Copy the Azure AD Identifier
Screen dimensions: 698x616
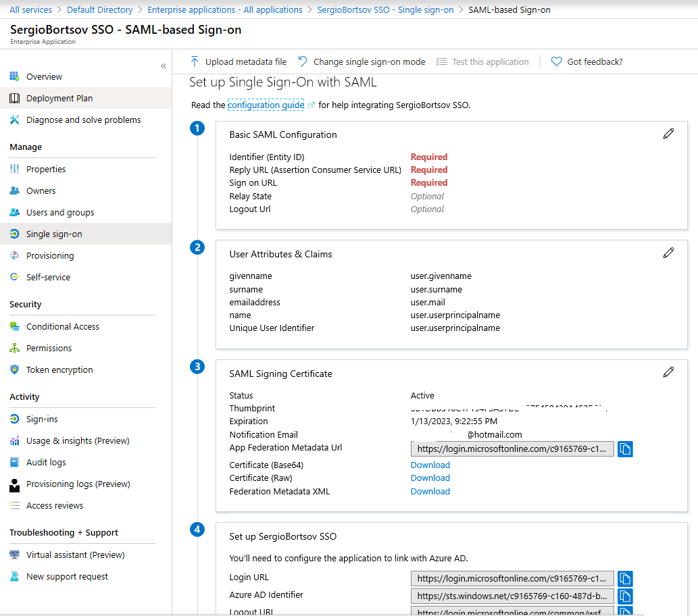pyautogui.click(x=624, y=596)
